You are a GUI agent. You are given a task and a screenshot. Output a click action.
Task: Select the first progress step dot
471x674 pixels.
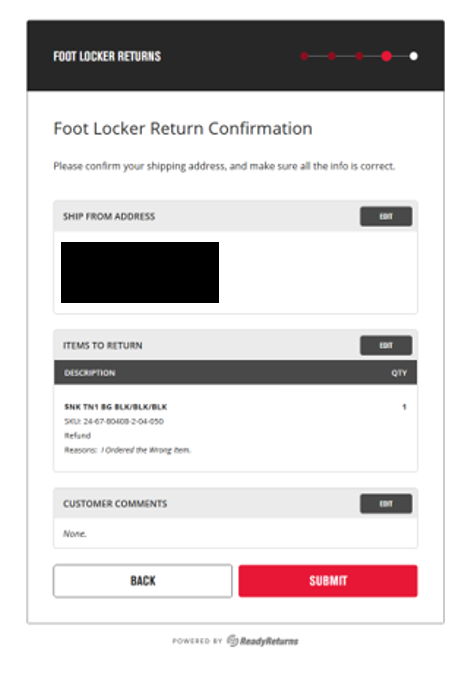pos(304,56)
